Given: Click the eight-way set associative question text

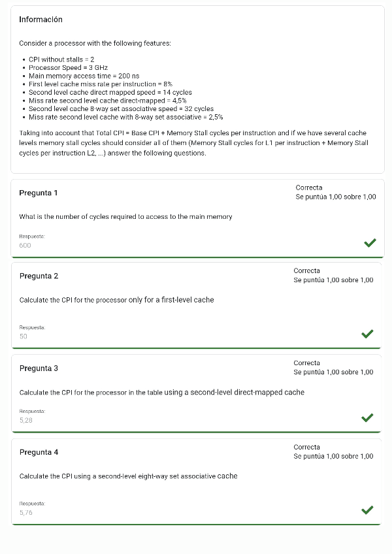Looking at the screenshot, I should point(128,476).
